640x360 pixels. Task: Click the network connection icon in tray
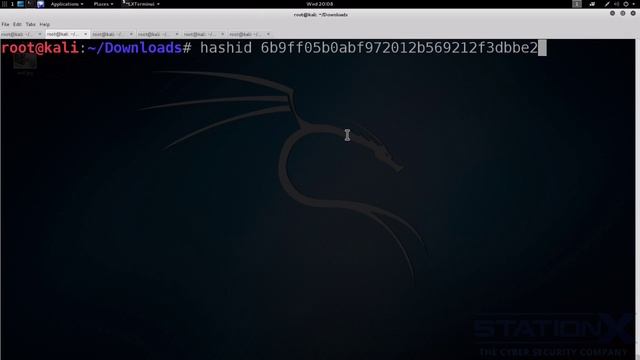(x=592, y=4)
